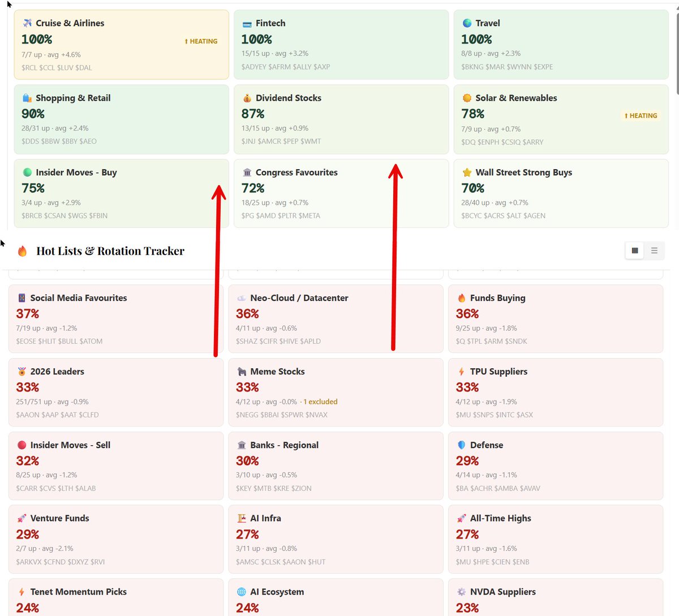Click the globe icon next to Travel
Image resolution: width=679 pixels, height=616 pixels.
tap(467, 23)
